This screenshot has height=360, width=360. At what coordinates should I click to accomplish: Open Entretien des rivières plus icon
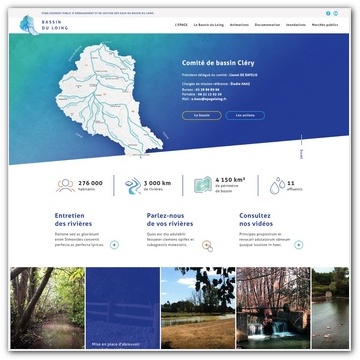coord(114,245)
